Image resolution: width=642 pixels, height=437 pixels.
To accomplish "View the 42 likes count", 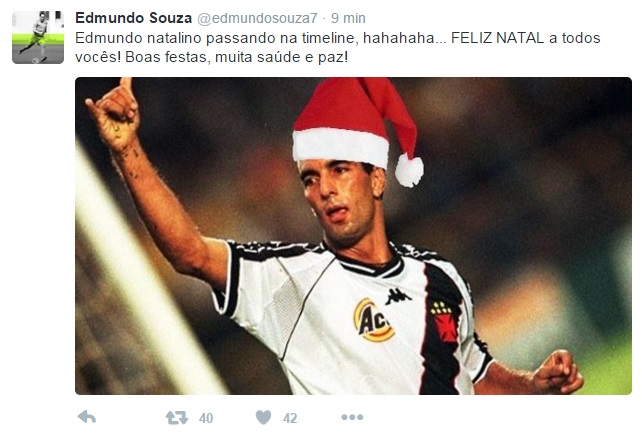I will pyautogui.click(x=290, y=418).
